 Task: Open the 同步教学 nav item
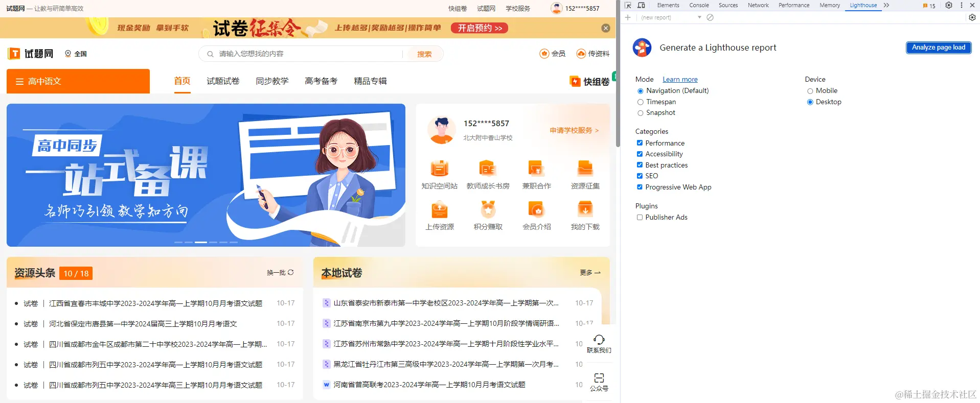[x=272, y=81]
